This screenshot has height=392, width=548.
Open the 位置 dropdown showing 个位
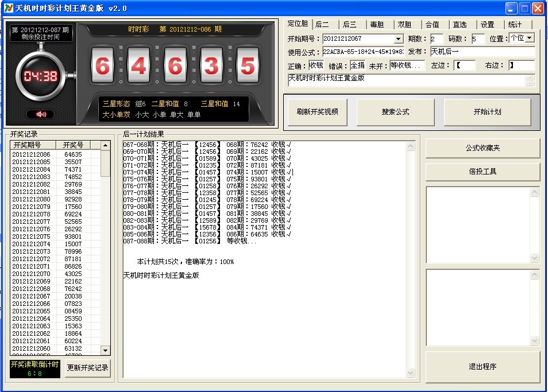pyautogui.click(x=530, y=38)
